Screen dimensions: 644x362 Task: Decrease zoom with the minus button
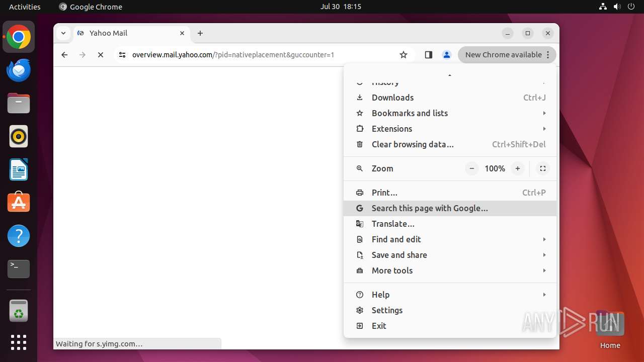tap(471, 168)
